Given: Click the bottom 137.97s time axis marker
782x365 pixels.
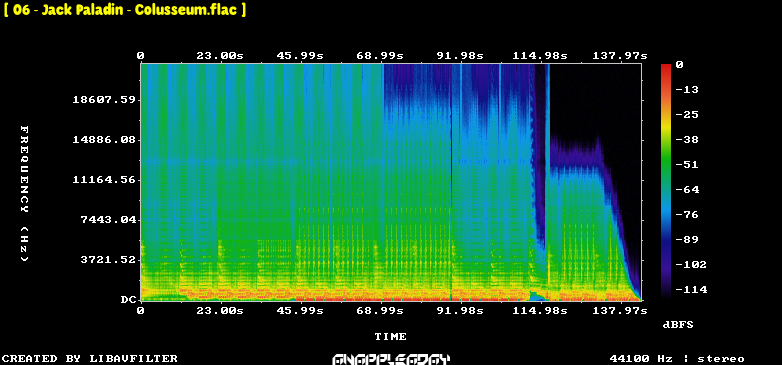Looking at the screenshot, I should coord(619,311).
